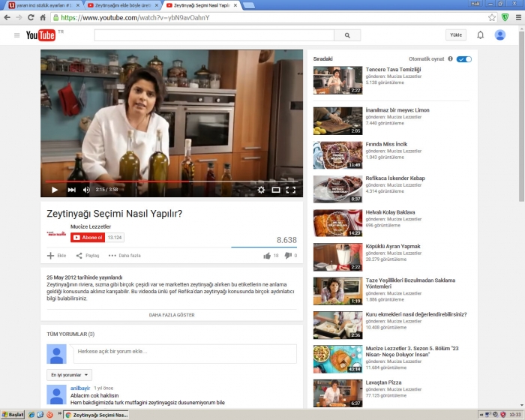The width and height of the screenshot is (525, 420).
Task: Share the video using Paylaş
Action: 88,256
